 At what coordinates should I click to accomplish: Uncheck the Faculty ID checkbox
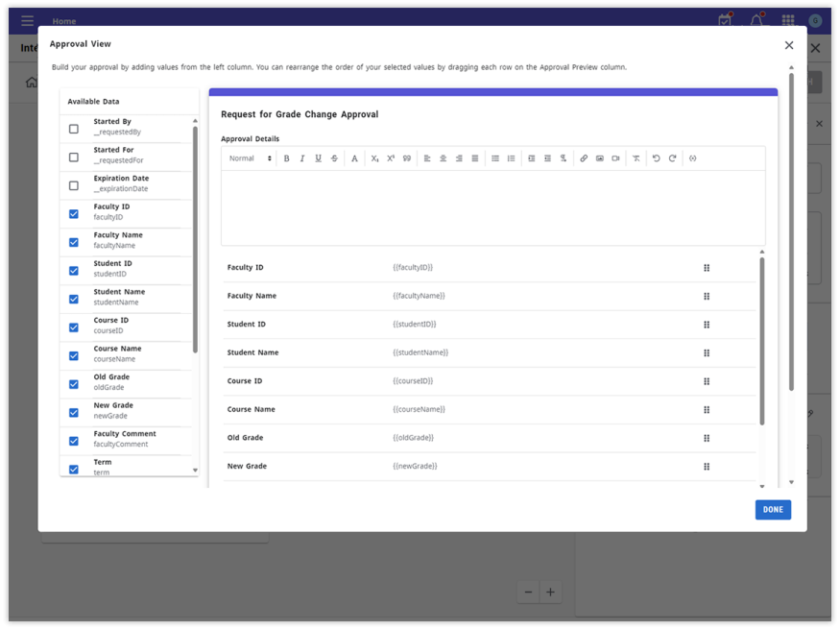click(x=74, y=214)
